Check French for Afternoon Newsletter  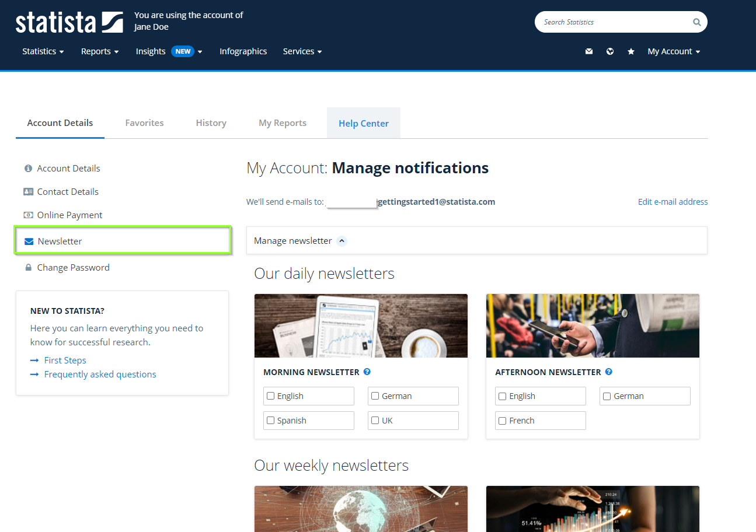502,421
